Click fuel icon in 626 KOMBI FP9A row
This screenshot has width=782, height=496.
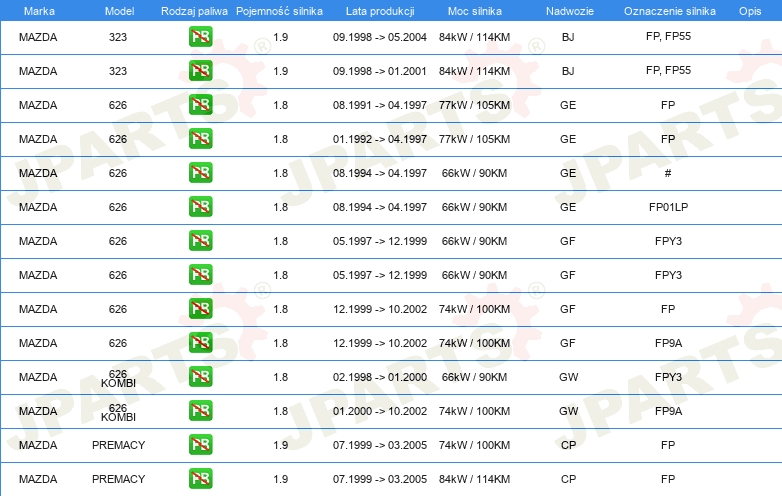(200, 411)
